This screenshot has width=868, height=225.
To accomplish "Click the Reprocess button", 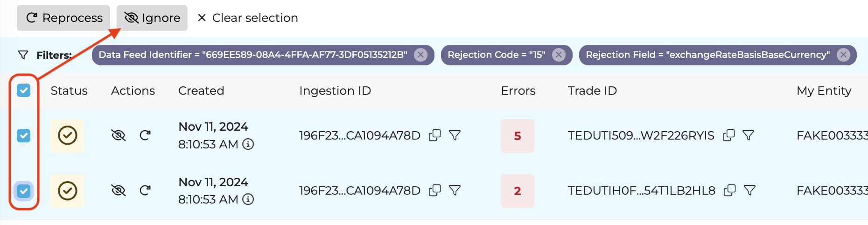I will pos(63,18).
